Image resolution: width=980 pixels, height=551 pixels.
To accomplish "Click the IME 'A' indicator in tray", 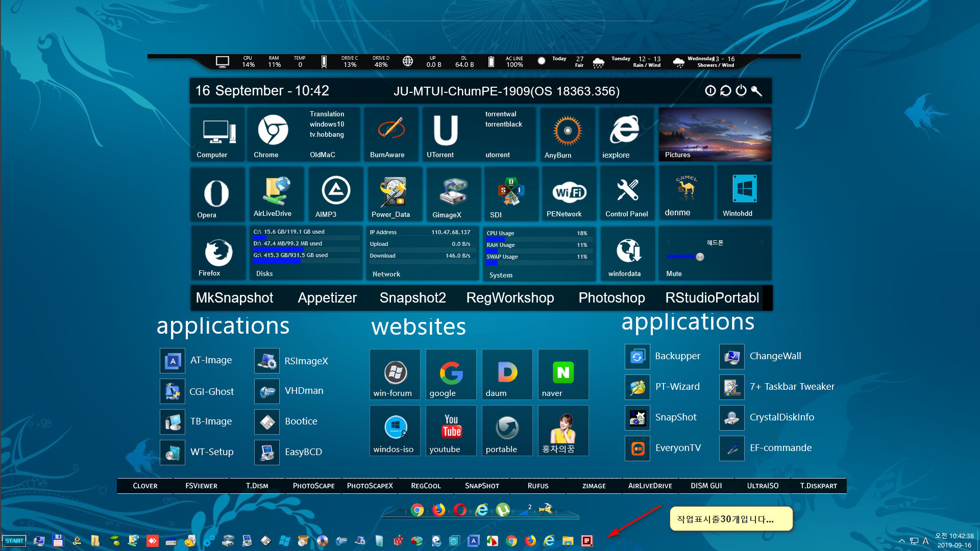I will tap(925, 541).
